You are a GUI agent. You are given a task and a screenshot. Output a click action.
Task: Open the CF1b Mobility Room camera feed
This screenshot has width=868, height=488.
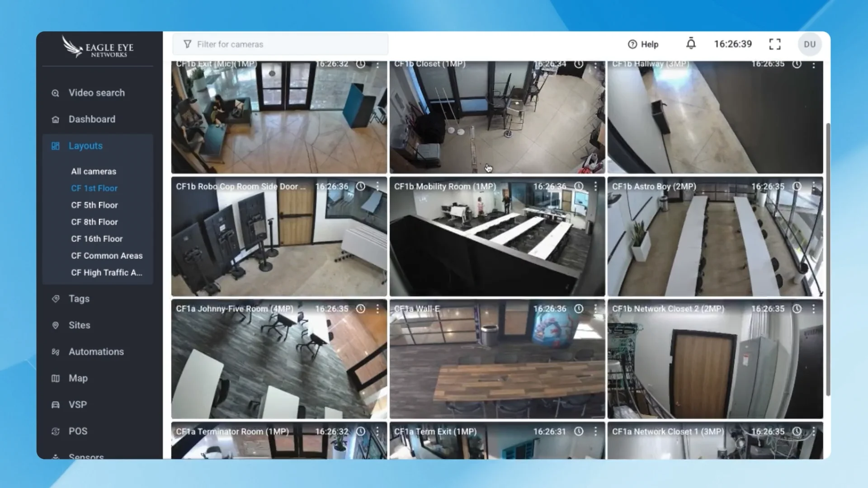click(497, 237)
